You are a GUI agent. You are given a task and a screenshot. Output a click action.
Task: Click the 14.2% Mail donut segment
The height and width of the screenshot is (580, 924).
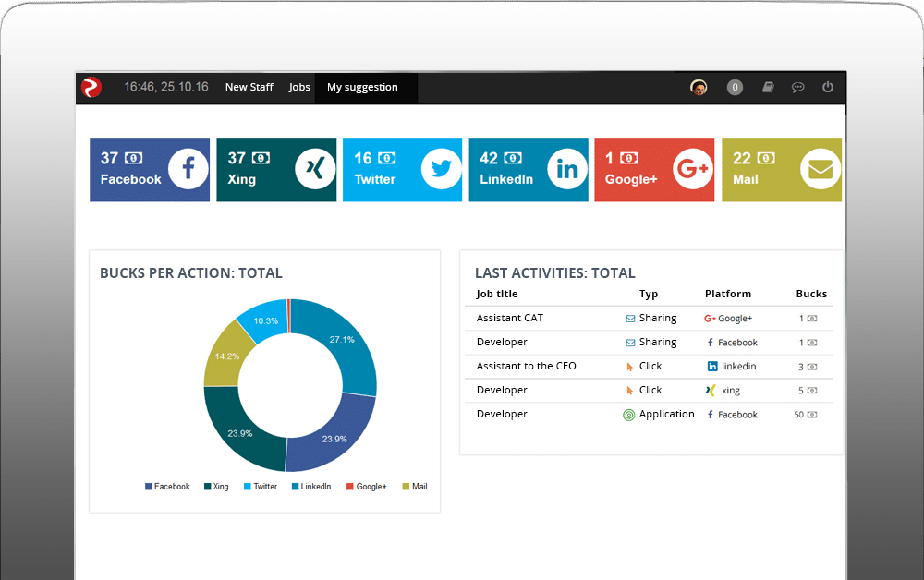[227, 356]
